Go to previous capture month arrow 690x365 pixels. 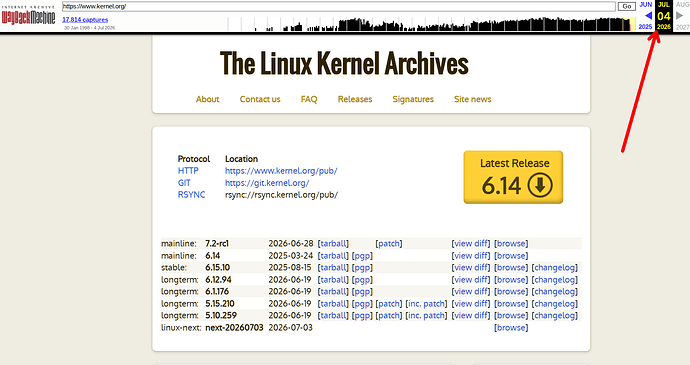coord(648,16)
